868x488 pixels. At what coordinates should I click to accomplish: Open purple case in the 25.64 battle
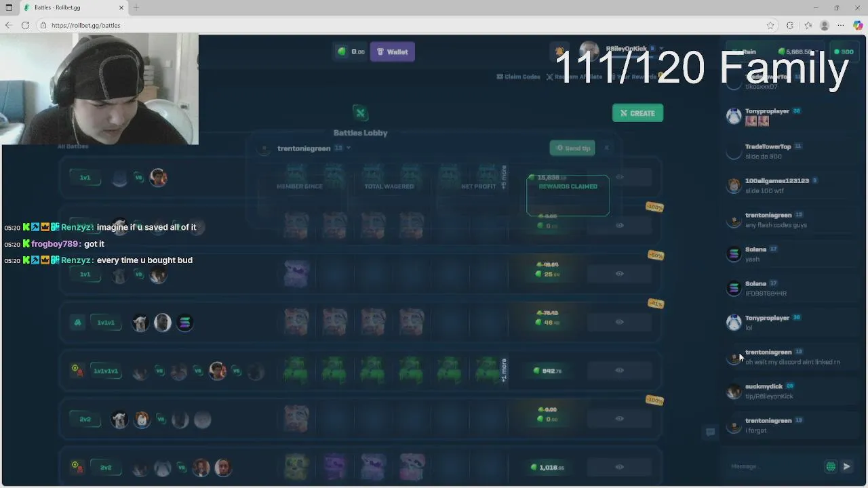tap(296, 274)
